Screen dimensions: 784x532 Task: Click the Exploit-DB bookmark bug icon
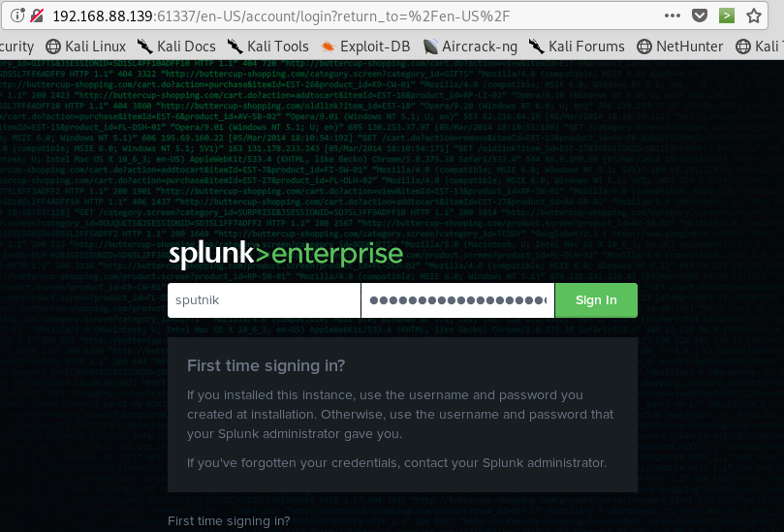pos(328,47)
